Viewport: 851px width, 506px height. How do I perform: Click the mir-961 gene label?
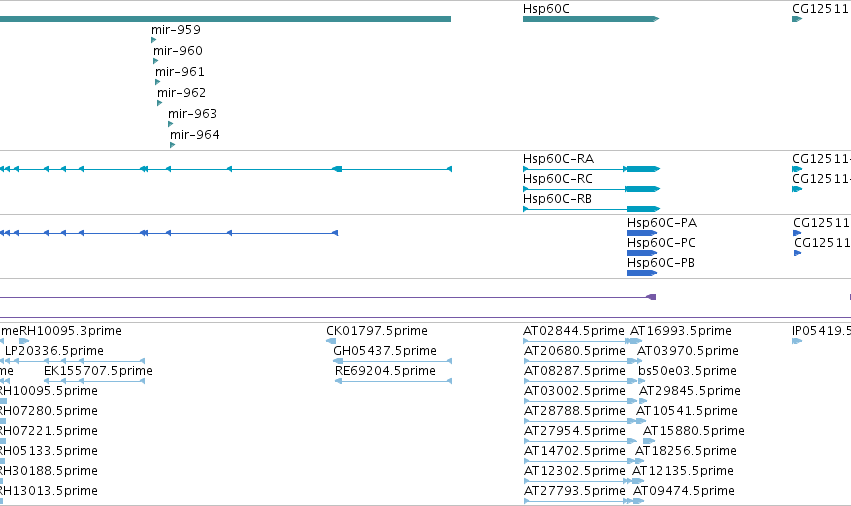point(180,72)
